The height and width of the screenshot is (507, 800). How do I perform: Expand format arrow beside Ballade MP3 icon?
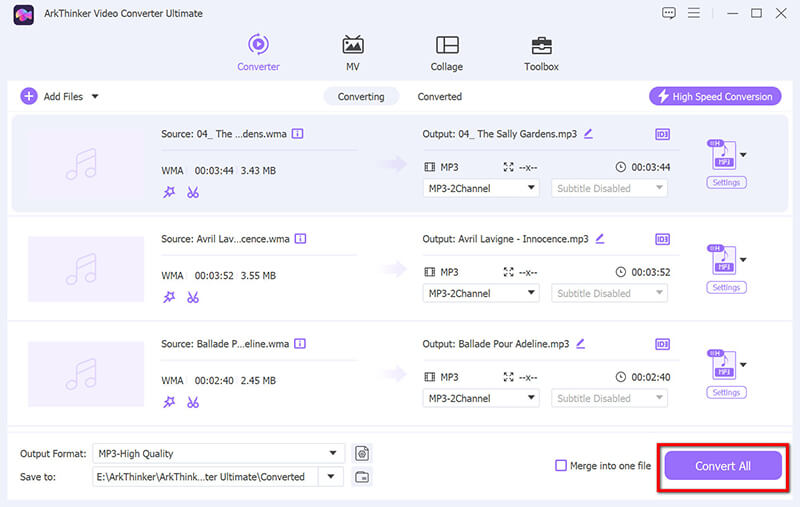click(x=743, y=365)
